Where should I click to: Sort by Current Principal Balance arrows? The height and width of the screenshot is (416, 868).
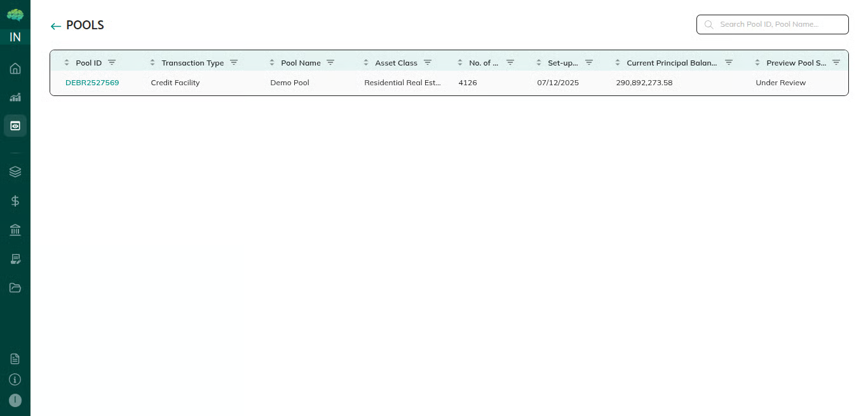tap(618, 62)
